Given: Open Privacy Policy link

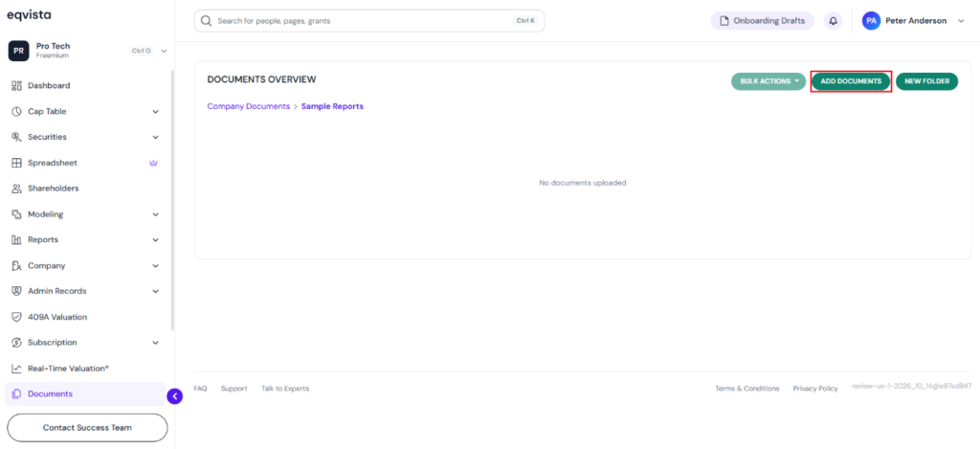Looking at the screenshot, I should click(815, 389).
